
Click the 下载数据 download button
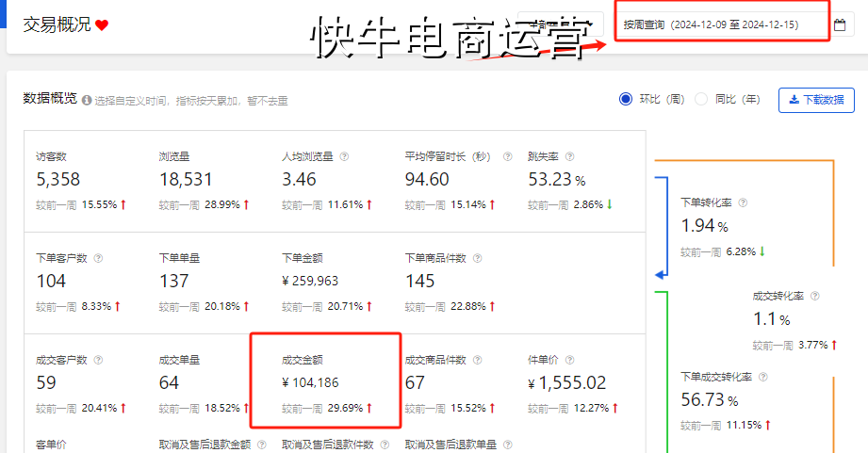pos(816,100)
